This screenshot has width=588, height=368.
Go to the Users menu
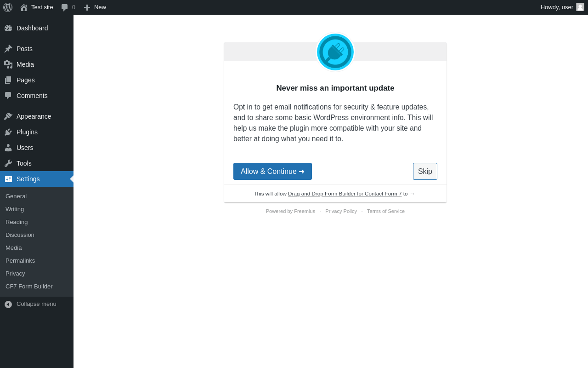37,148
